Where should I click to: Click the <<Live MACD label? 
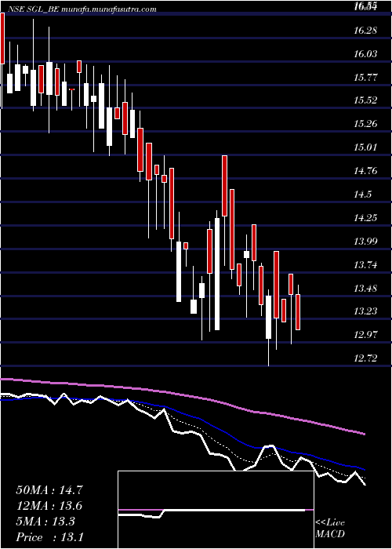click(330, 529)
